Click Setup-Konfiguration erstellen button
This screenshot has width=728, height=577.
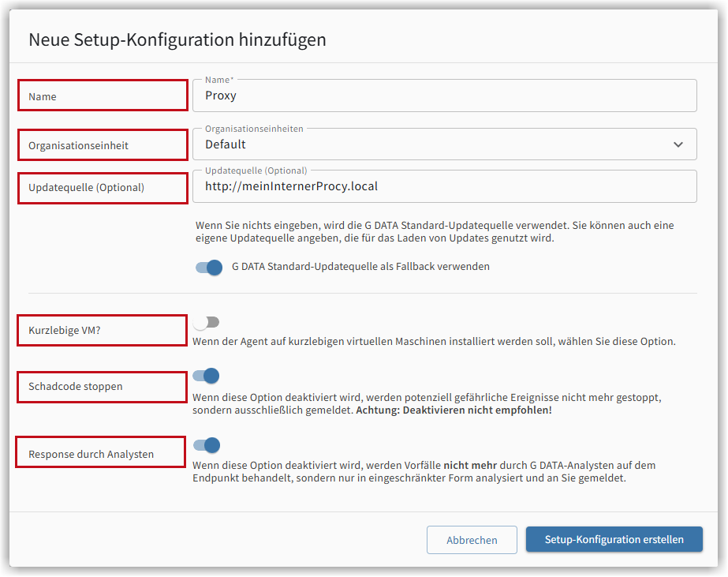[x=614, y=539]
